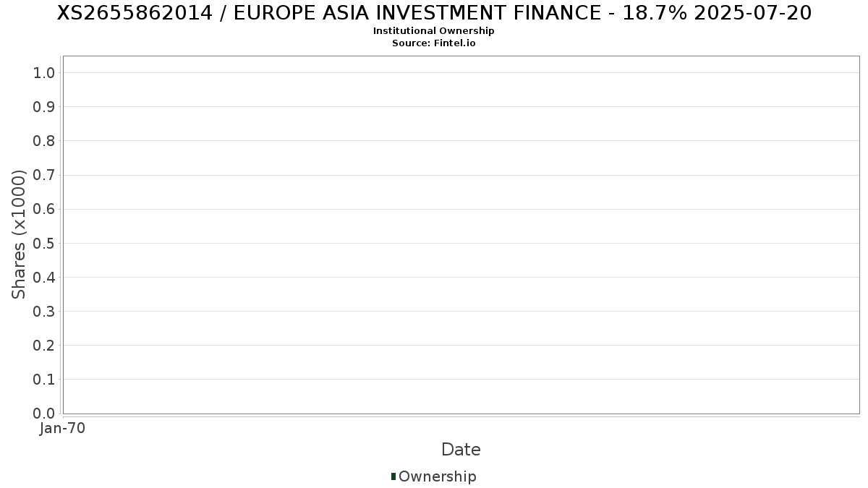868x488 pixels.
Task: Click the 0.5 y-axis tick label
Action: point(44,243)
